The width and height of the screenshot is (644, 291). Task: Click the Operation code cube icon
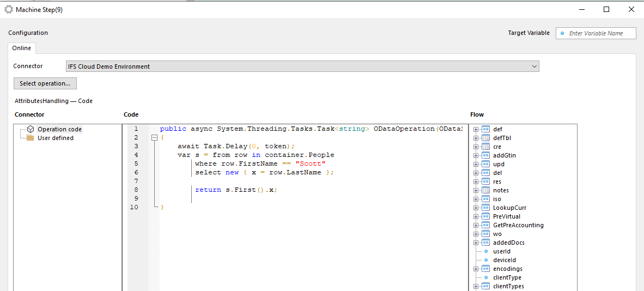point(31,129)
